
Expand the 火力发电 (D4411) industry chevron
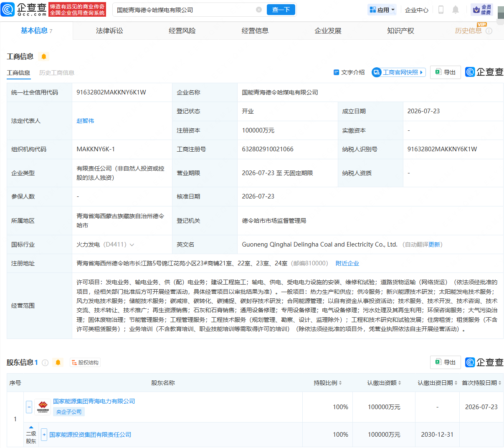point(132,245)
